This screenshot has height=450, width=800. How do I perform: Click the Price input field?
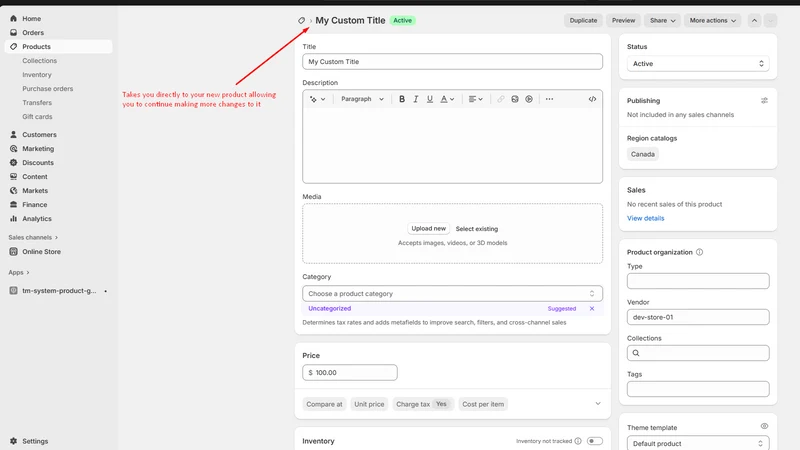(350, 372)
